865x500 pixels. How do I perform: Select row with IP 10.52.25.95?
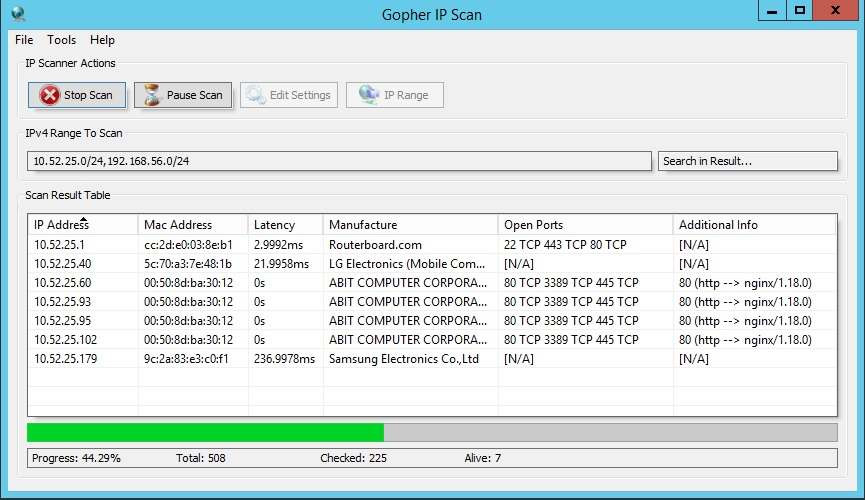coord(432,321)
